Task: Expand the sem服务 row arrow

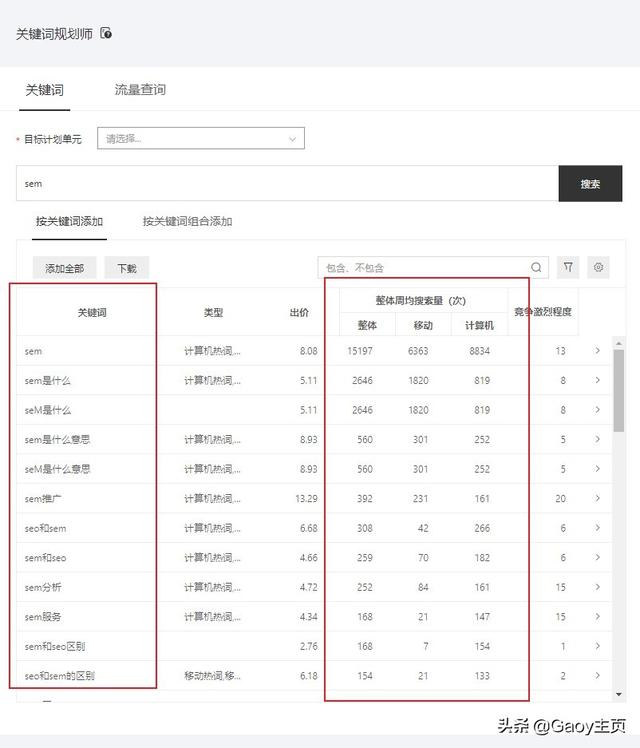Action: tap(598, 616)
